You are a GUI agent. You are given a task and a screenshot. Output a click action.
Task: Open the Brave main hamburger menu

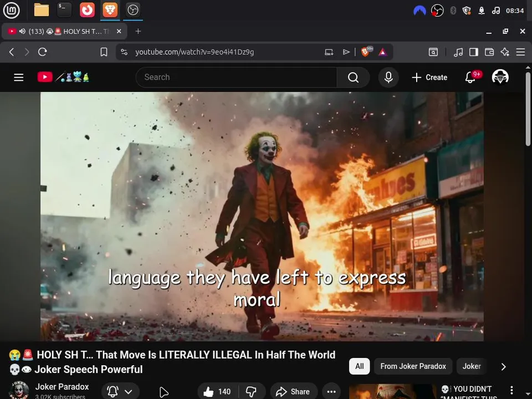tap(520, 52)
